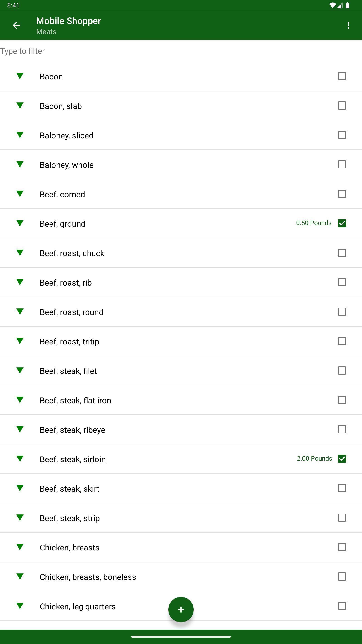Tap the 0.50 Pounds quantity label
Image resolution: width=362 pixels, height=644 pixels.
click(314, 223)
